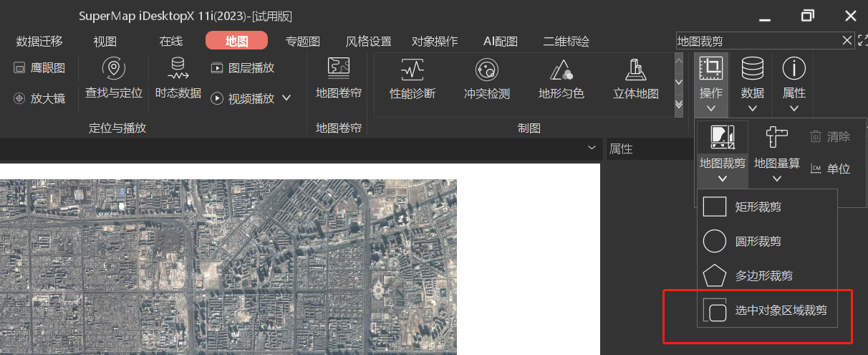Expand the 地图量算 dropdown chevron
The width and height of the screenshot is (868, 355).
[x=777, y=179]
